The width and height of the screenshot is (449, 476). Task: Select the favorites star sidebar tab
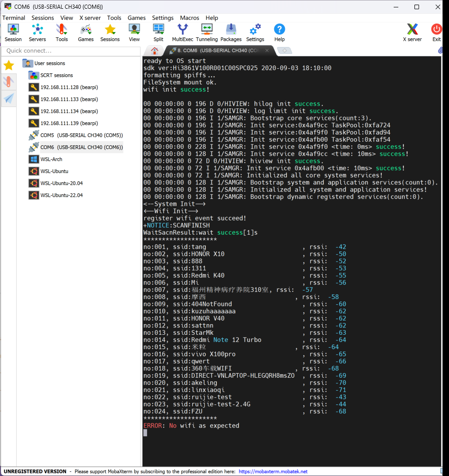9,65
